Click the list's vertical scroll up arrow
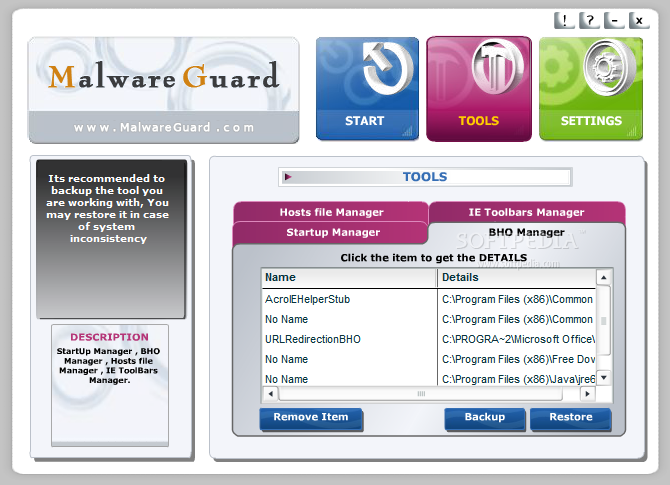Viewport: 670px width, 485px height. [x=603, y=278]
